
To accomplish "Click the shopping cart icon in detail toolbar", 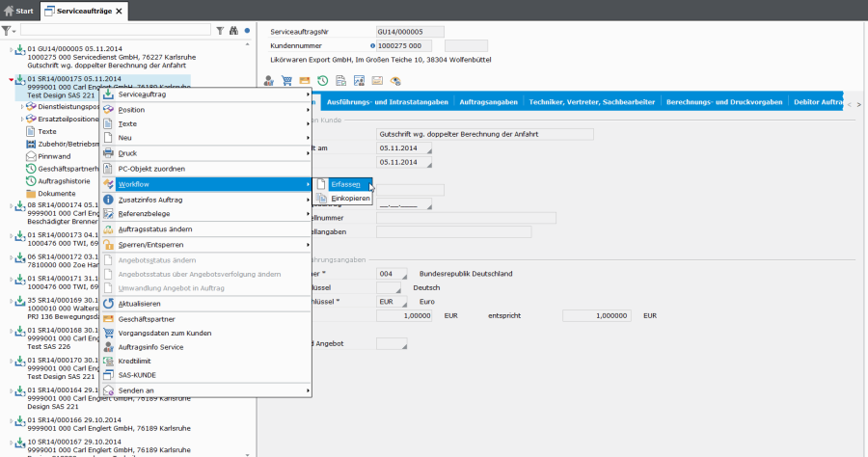I will tap(286, 80).
